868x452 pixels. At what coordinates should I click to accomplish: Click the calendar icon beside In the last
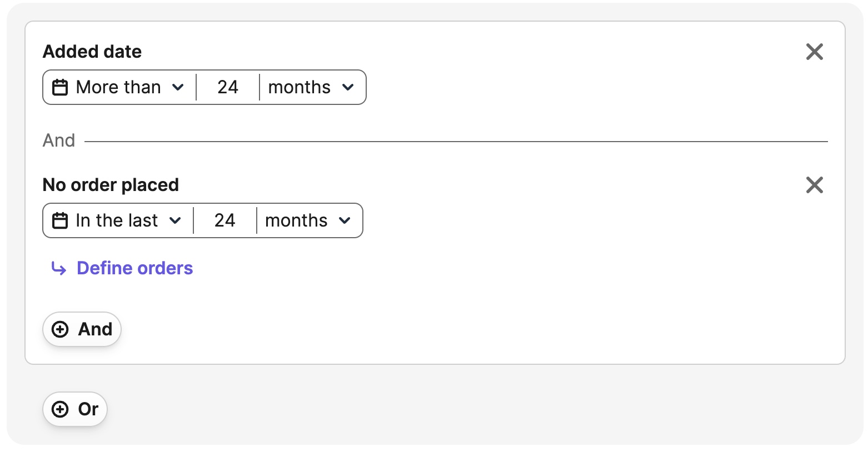point(60,220)
